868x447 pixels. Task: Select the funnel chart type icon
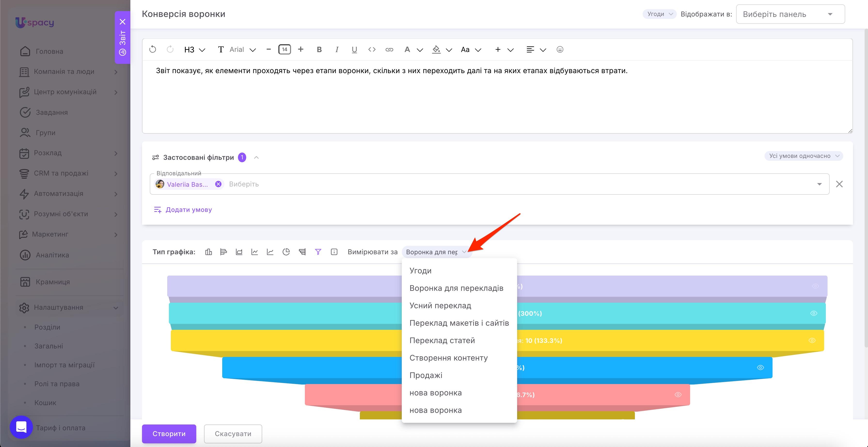pyautogui.click(x=318, y=252)
